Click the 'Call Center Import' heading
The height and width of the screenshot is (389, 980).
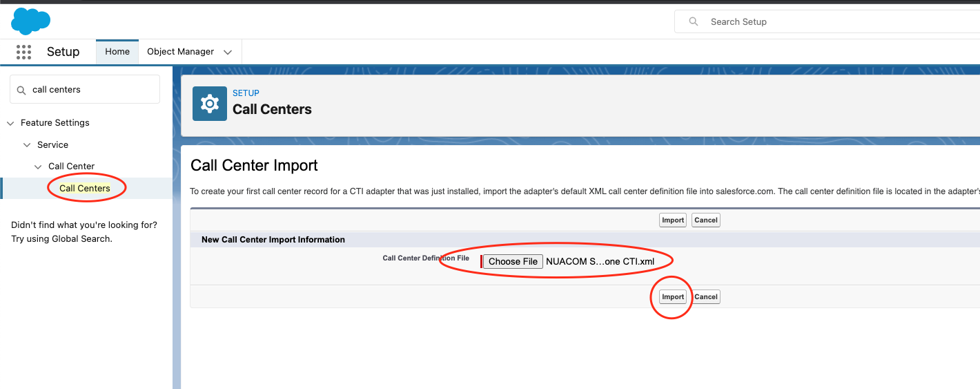coord(254,166)
